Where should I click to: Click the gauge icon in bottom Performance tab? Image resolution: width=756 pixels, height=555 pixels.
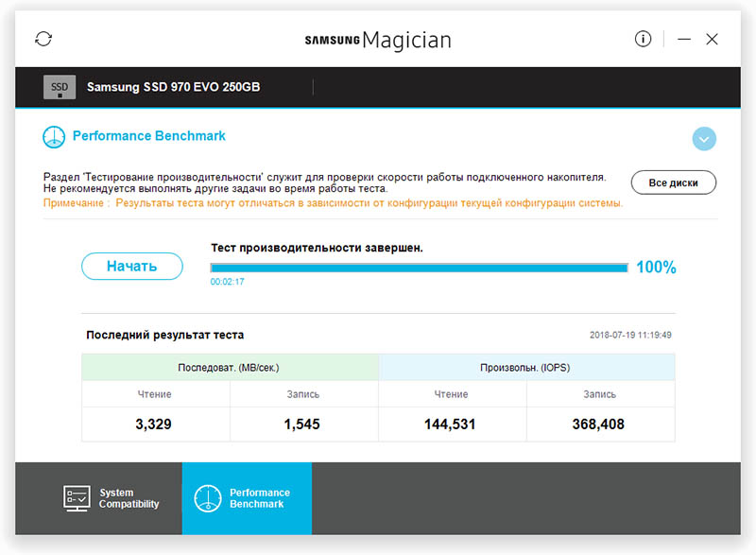(x=208, y=498)
